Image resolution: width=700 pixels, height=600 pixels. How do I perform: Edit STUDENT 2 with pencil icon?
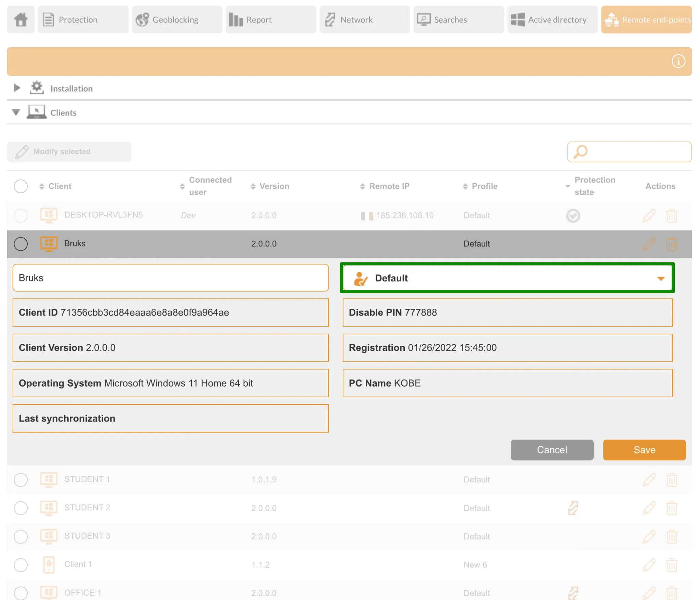tap(649, 508)
